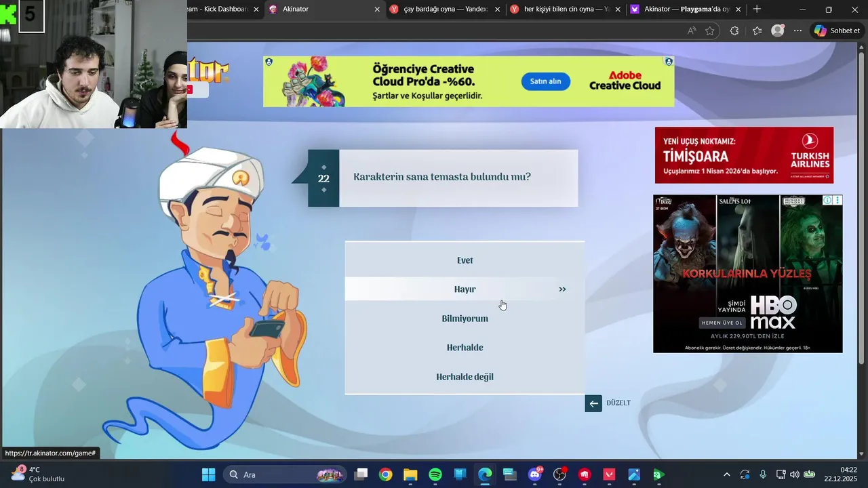868x488 pixels.
Task: Open Edge Settings and more menu
Action: (798, 30)
